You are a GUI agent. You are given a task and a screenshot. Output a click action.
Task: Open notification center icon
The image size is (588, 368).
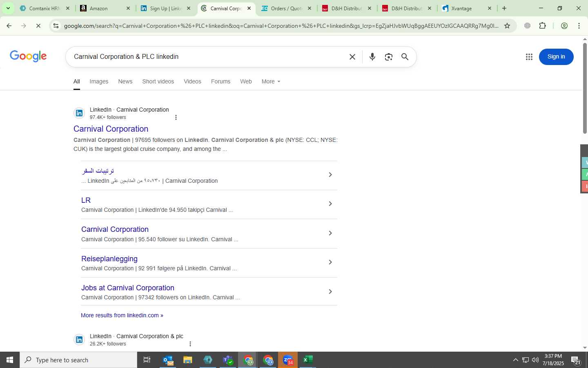click(576, 360)
